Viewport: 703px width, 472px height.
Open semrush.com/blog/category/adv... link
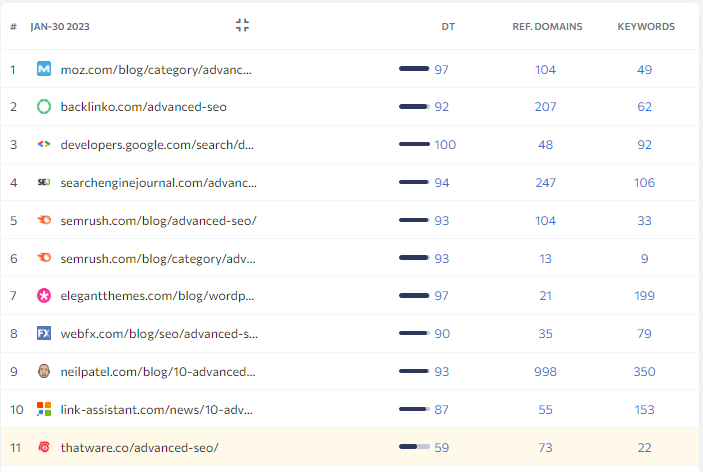[x=158, y=259]
